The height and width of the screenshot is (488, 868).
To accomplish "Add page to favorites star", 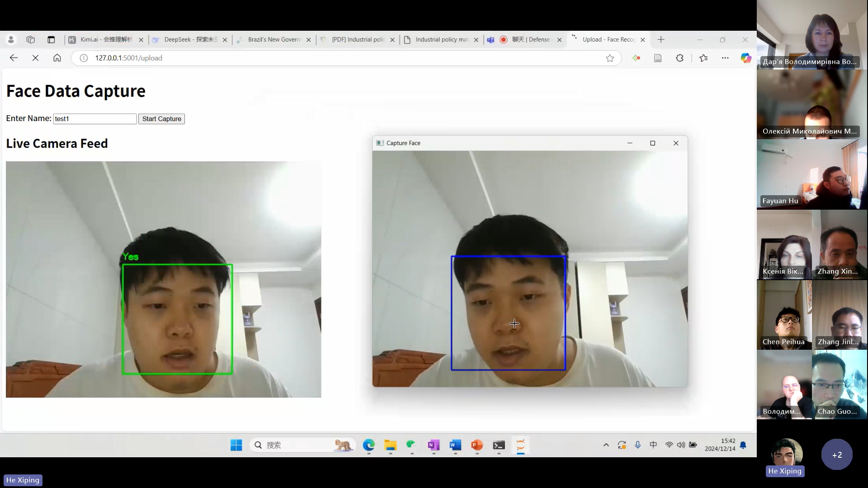I will (x=610, y=58).
